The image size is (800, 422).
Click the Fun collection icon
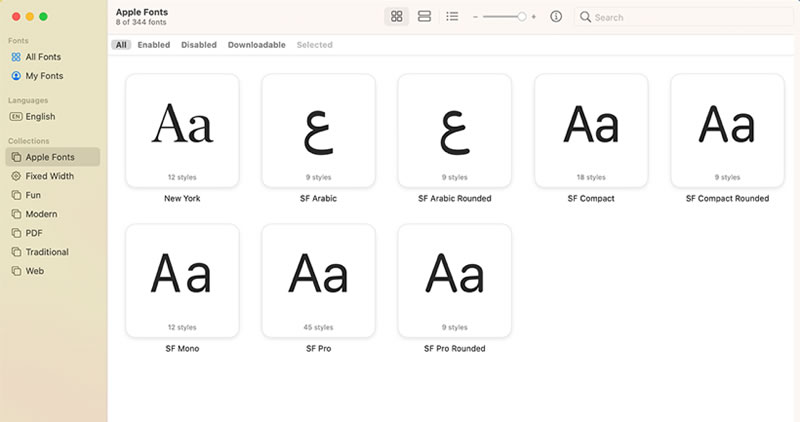coord(16,195)
